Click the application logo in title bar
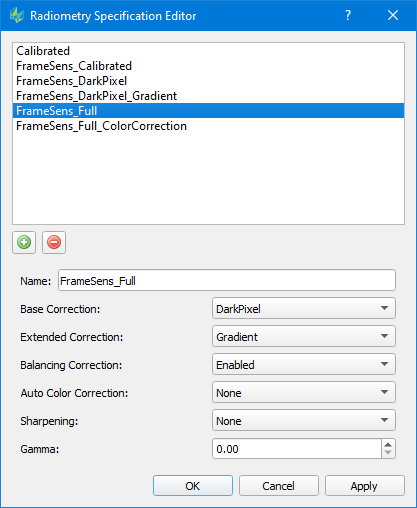Image resolution: width=417 pixels, height=508 pixels. 17,15
